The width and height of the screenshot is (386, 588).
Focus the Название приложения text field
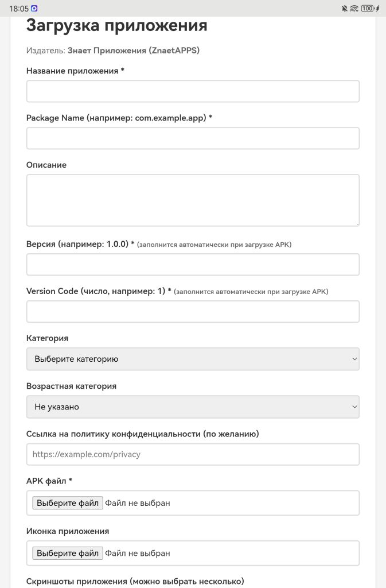(x=193, y=91)
